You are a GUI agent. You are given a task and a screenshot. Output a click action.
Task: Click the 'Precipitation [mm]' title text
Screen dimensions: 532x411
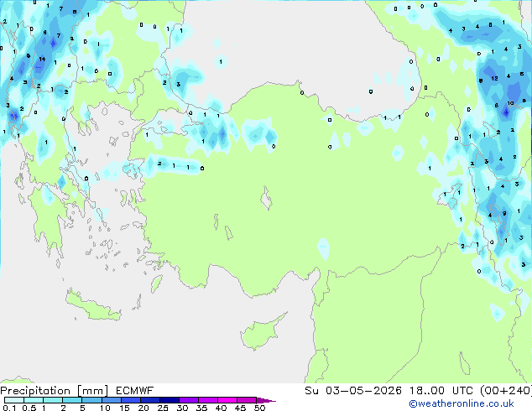click(x=55, y=391)
